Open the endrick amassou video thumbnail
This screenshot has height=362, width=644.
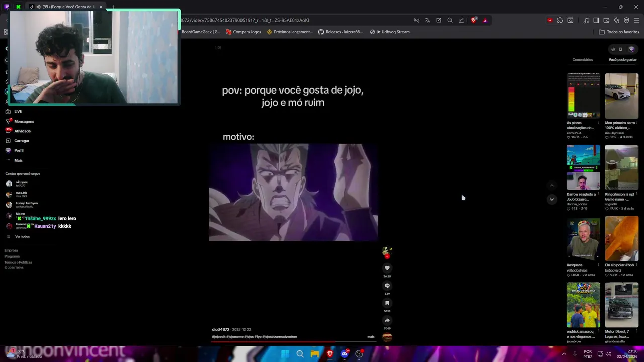[583, 305]
